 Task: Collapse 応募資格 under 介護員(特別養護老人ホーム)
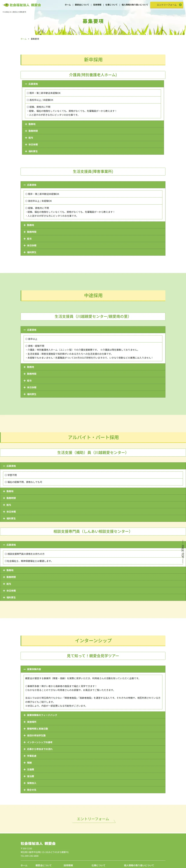click(93, 84)
